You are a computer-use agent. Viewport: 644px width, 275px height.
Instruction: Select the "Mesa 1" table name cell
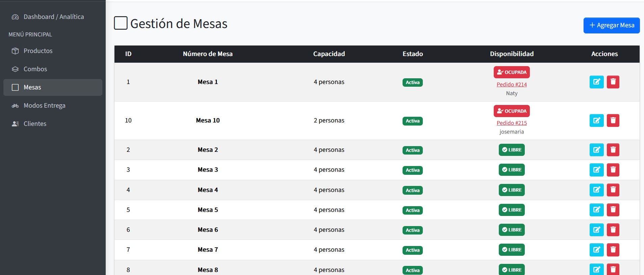(208, 82)
